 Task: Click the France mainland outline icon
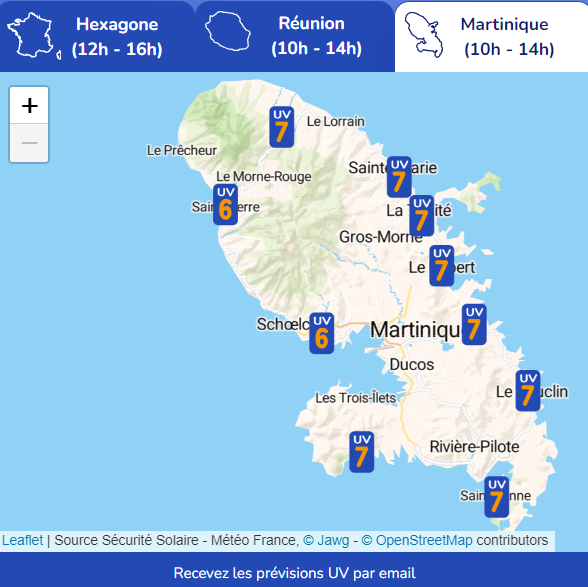click(34, 36)
